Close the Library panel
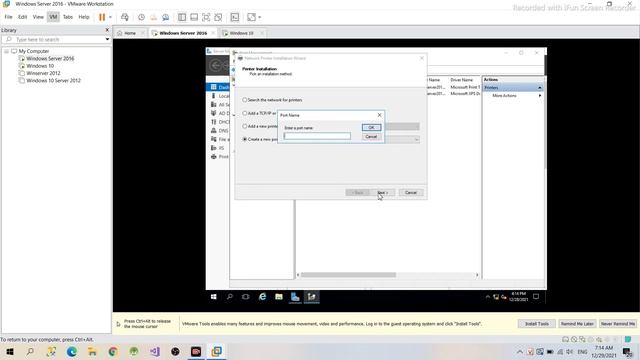Screen dimensions: 640x360 pos(107,30)
